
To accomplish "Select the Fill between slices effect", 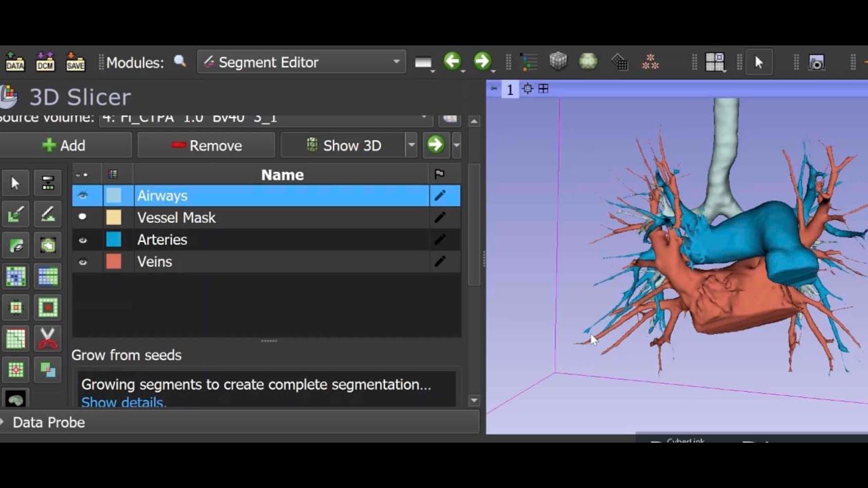I will point(47,277).
